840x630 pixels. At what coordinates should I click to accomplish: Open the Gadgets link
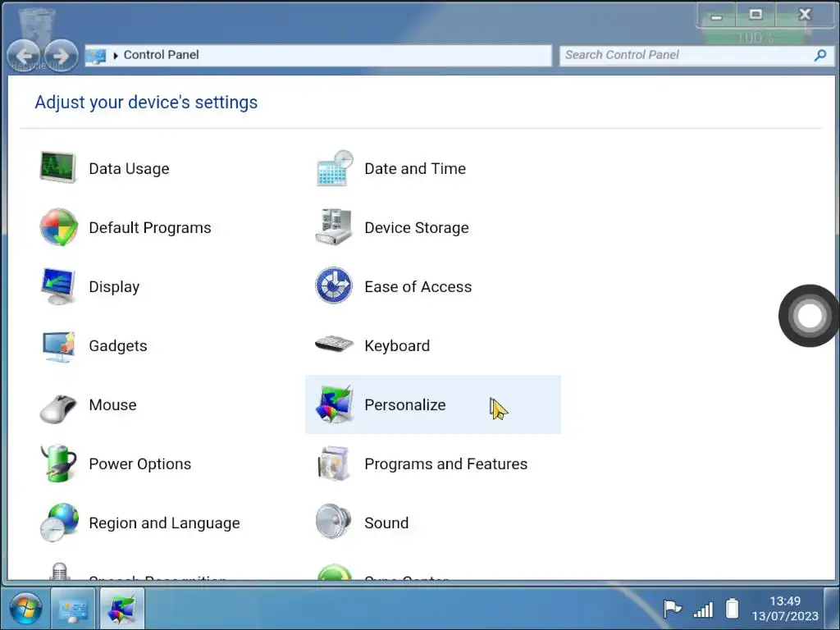tap(118, 346)
